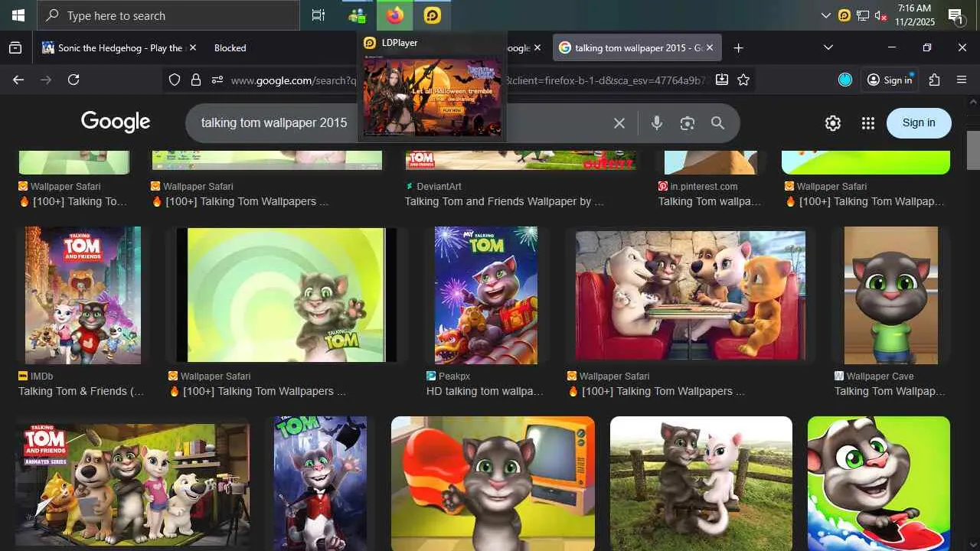Image resolution: width=980 pixels, height=551 pixels.
Task: Open the Animated Series group thumbnail
Action: tap(132, 484)
